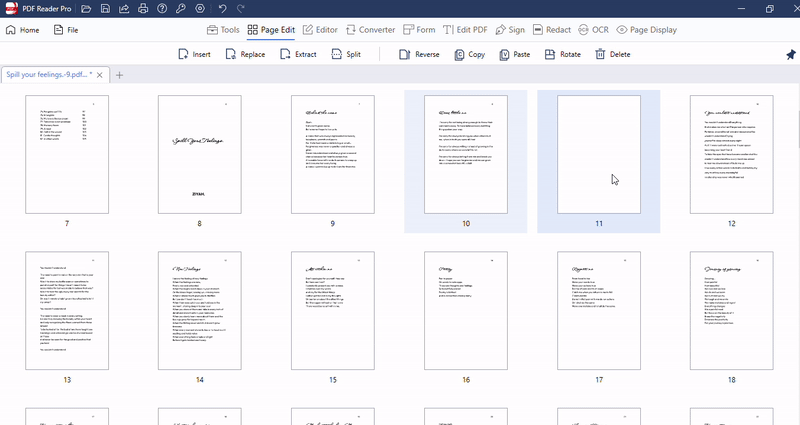Select page 10 thumbnail

point(466,154)
